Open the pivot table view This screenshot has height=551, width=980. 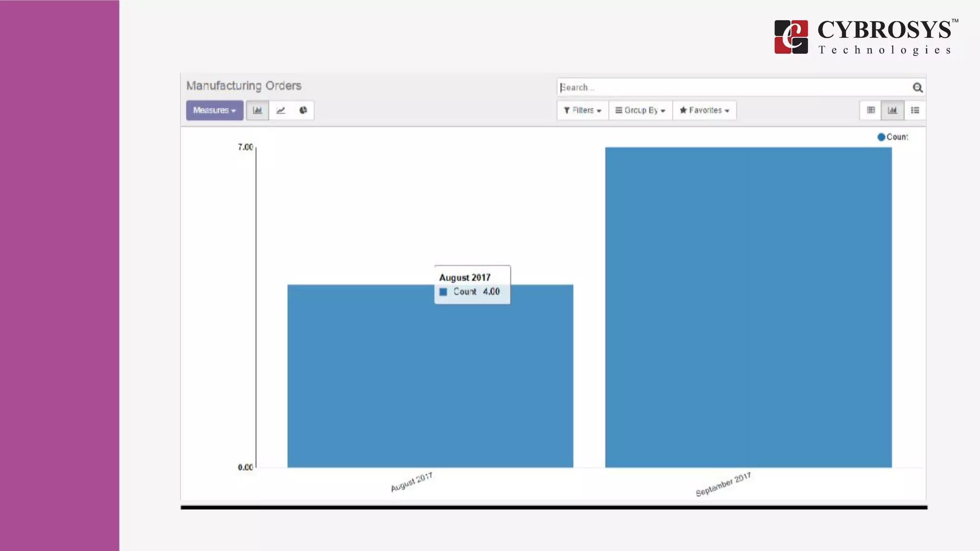tap(870, 110)
